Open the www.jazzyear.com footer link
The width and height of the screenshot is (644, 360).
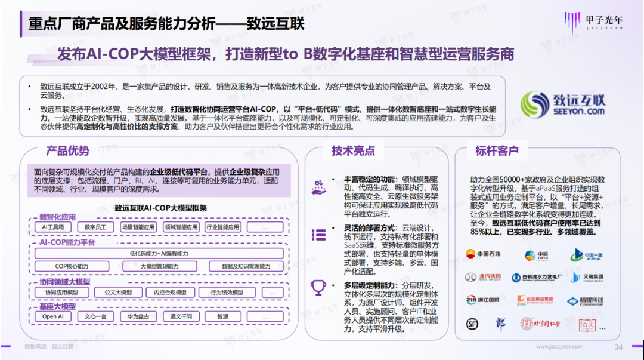click(x=559, y=346)
